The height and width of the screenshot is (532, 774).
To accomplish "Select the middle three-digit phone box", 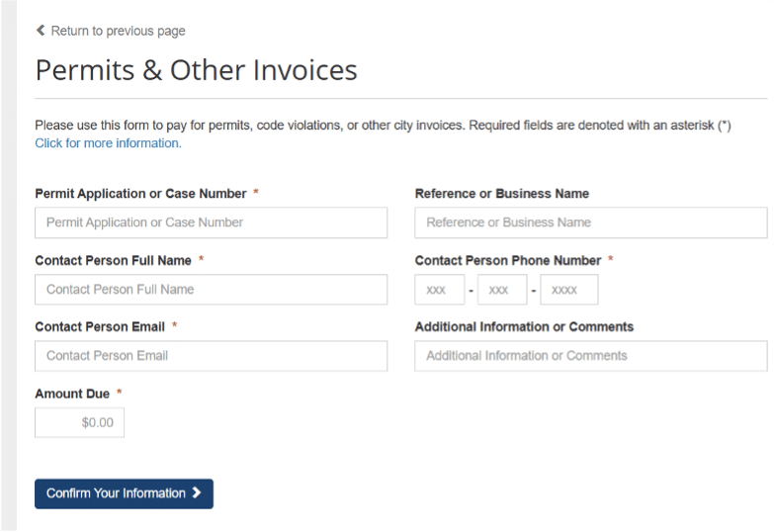I will (502, 290).
